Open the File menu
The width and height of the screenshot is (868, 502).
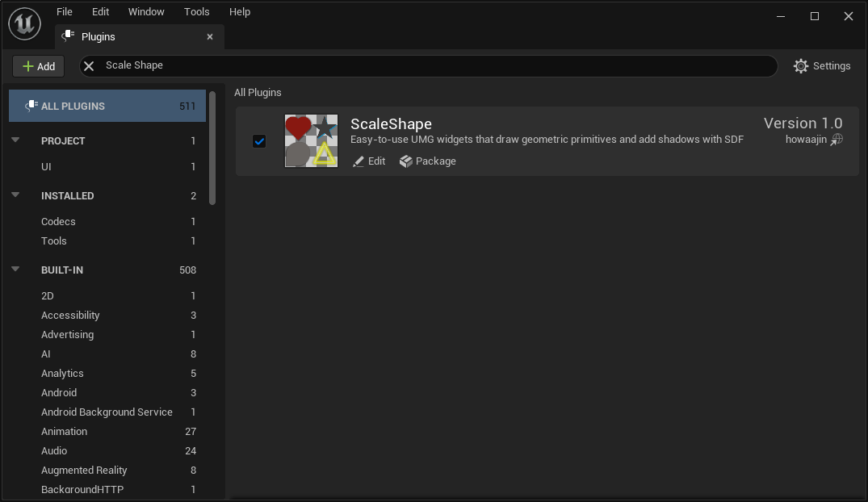pos(65,11)
